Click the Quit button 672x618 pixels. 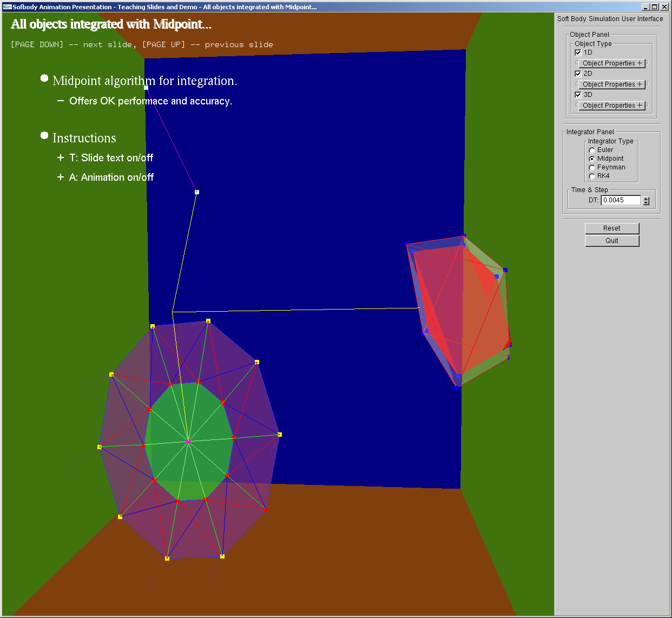612,241
